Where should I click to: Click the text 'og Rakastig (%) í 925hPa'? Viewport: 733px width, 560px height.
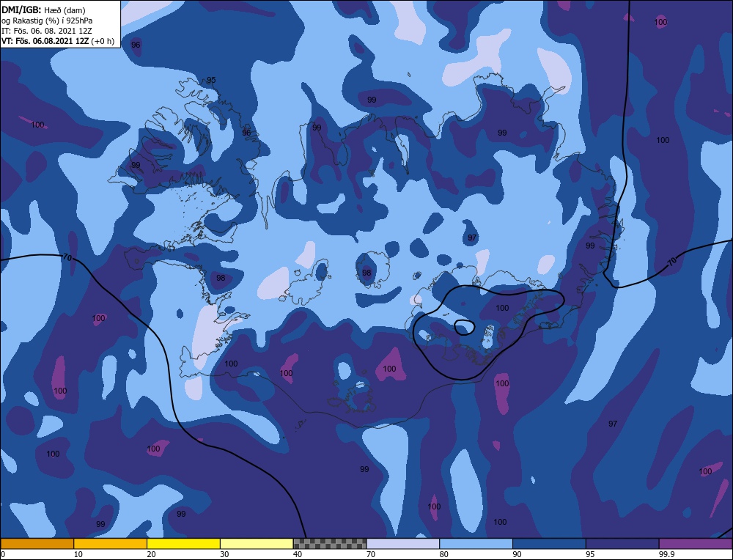pyautogui.click(x=47, y=21)
